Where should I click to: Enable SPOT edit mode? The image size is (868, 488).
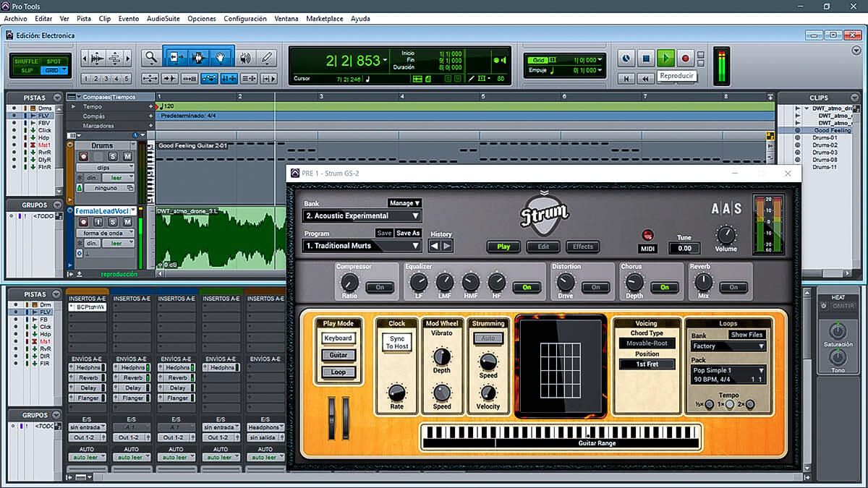click(x=54, y=61)
